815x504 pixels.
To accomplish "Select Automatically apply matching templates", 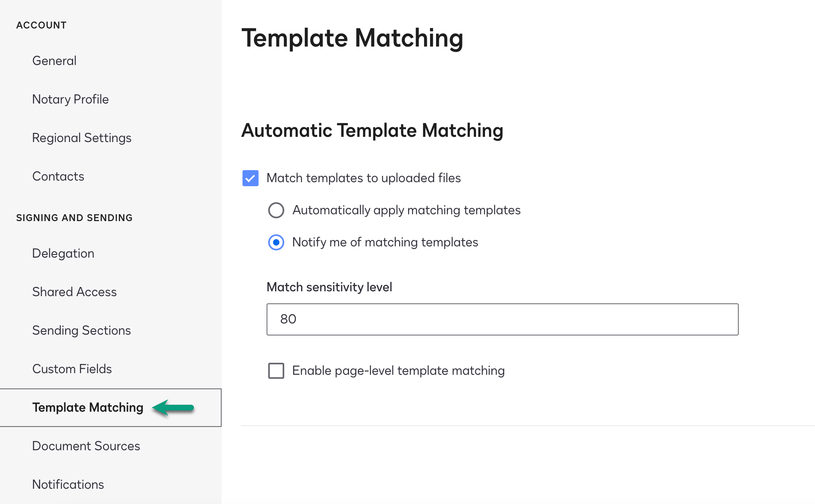I will [276, 210].
